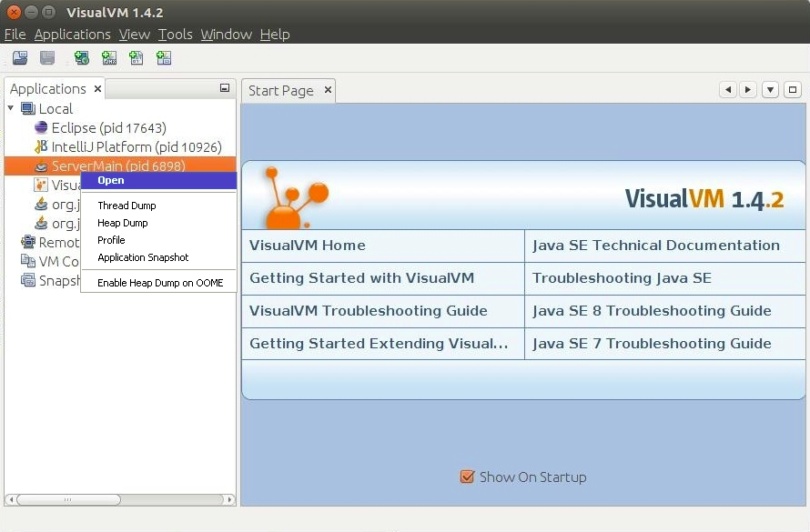Click the VisualVM application icon in the tree
This screenshot has height=532, width=810.
click(x=41, y=185)
